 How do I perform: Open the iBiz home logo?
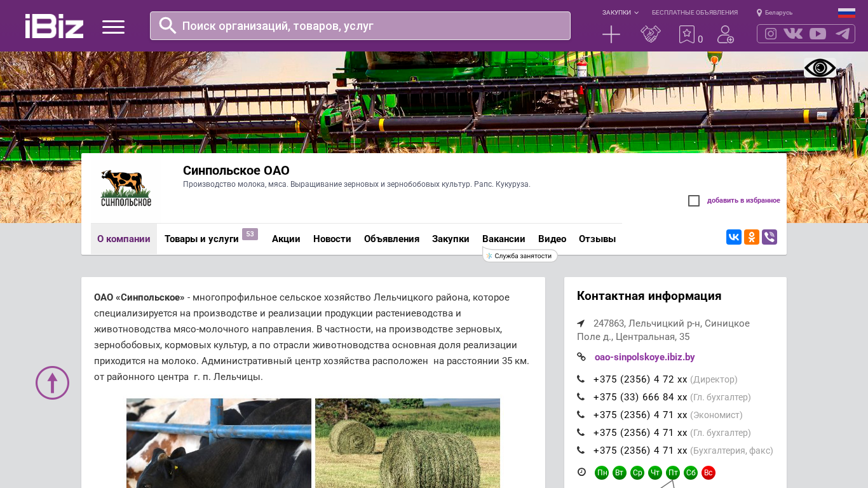[54, 26]
